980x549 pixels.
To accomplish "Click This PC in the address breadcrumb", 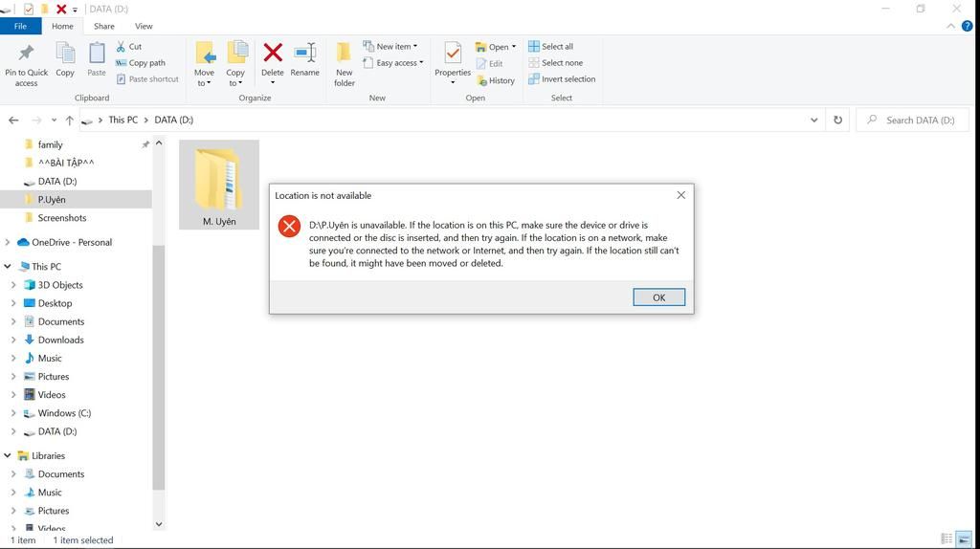I will pos(123,120).
